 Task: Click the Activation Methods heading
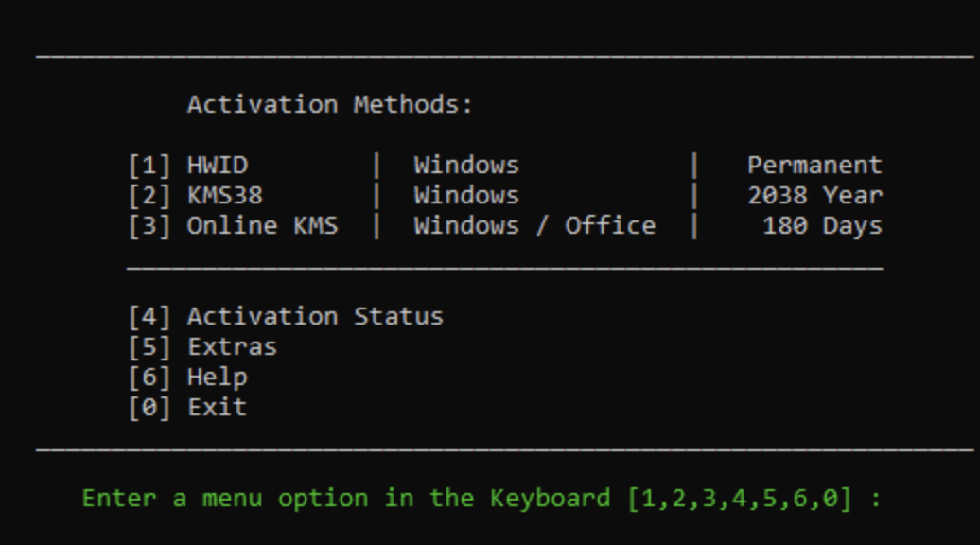coord(330,104)
